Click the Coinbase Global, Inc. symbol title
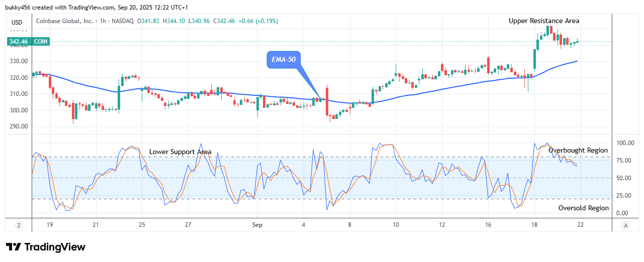The image size is (644, 262). pos(64,21)
